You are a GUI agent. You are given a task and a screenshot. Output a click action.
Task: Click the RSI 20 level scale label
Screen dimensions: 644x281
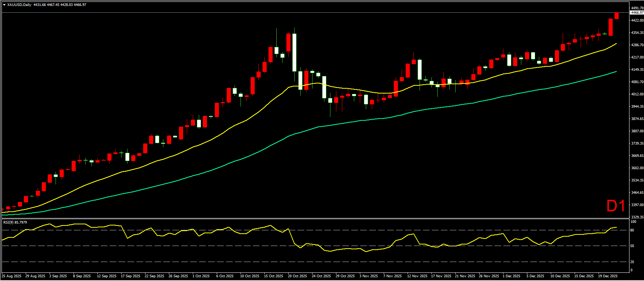[632, 262]
